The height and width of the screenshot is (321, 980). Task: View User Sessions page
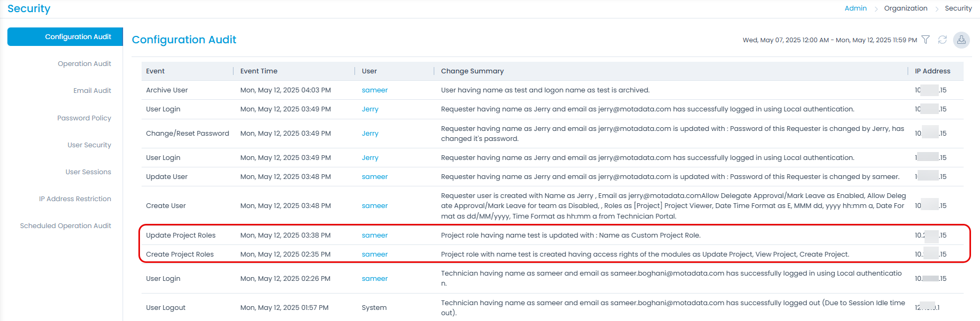(88, 172)
